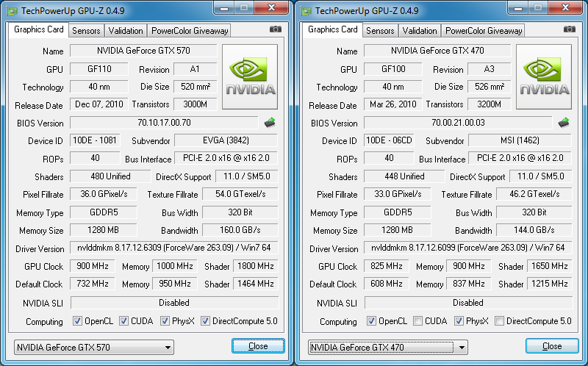Click Shader clock value 1800 MHz
The height and width of the screenshot is (366, 588).
[255, 266]
